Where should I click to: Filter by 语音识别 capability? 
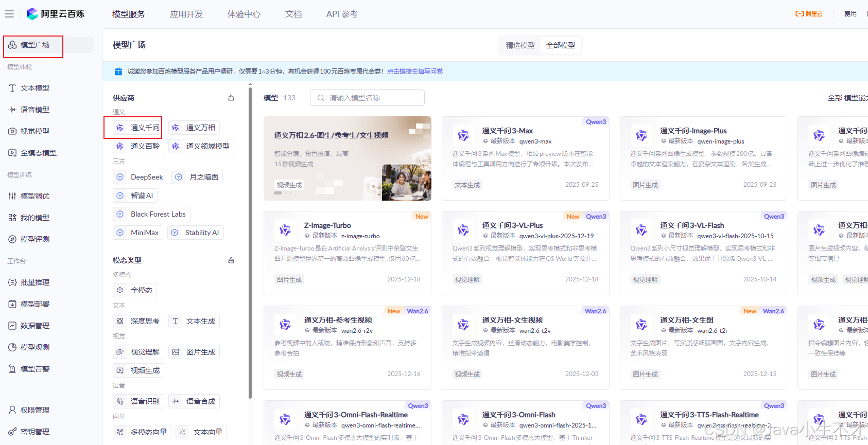click(138, 401)
